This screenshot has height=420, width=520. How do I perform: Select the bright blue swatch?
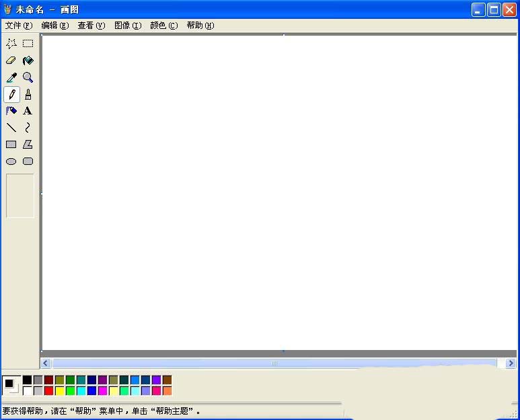coord(92,391)
